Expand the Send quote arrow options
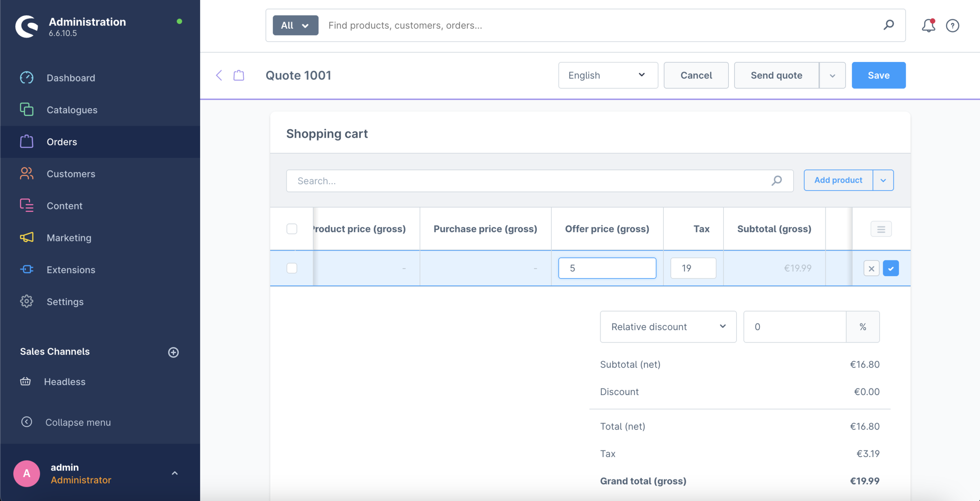 [x=832, y=75]
